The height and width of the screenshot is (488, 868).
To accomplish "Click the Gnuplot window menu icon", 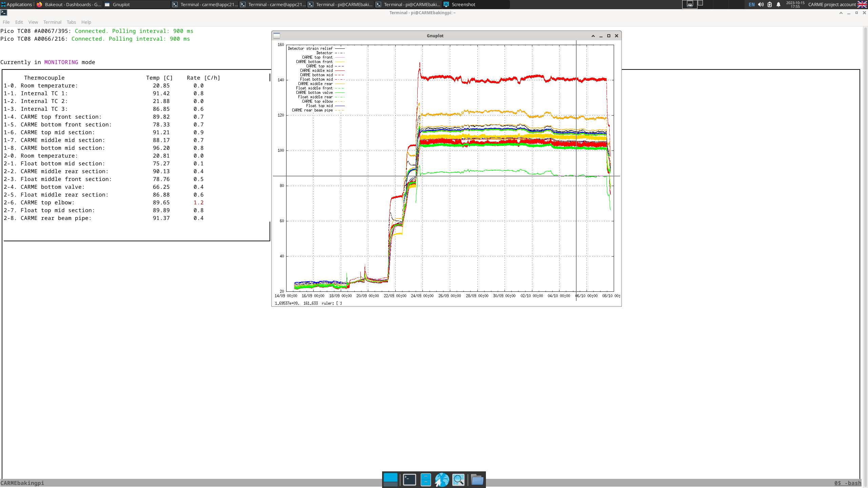I will point(277,36).
